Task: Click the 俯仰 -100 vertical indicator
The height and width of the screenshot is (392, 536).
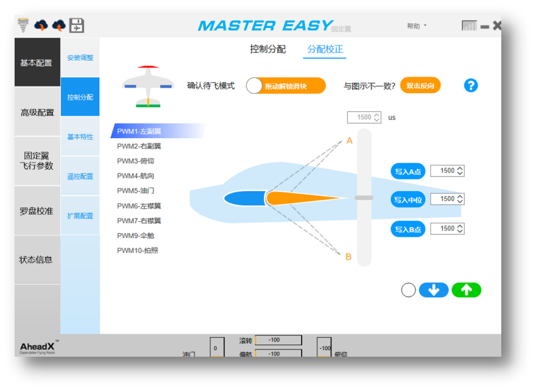Action: 324,347
